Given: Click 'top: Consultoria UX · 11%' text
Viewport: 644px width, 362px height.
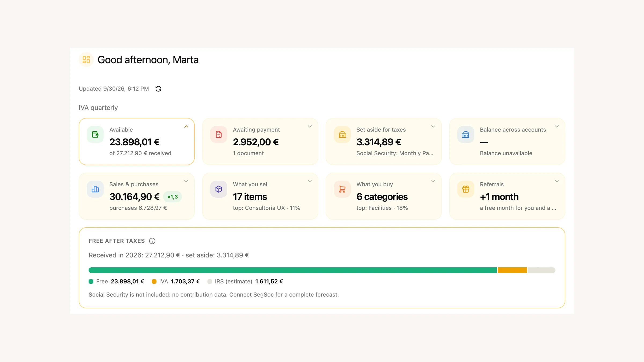Looking at the screenshot, I should (x=266, y=208).
